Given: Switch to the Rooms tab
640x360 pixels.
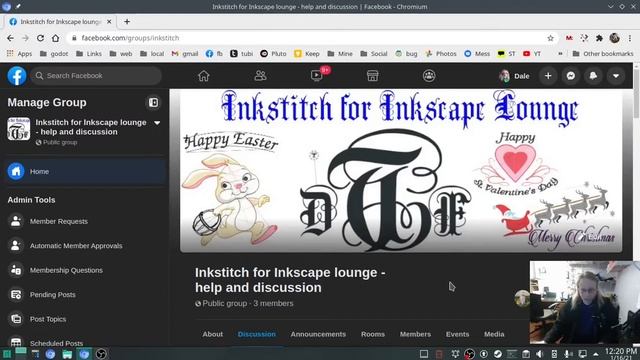Looking at the screenshot, I should click(x=373, y=334).
